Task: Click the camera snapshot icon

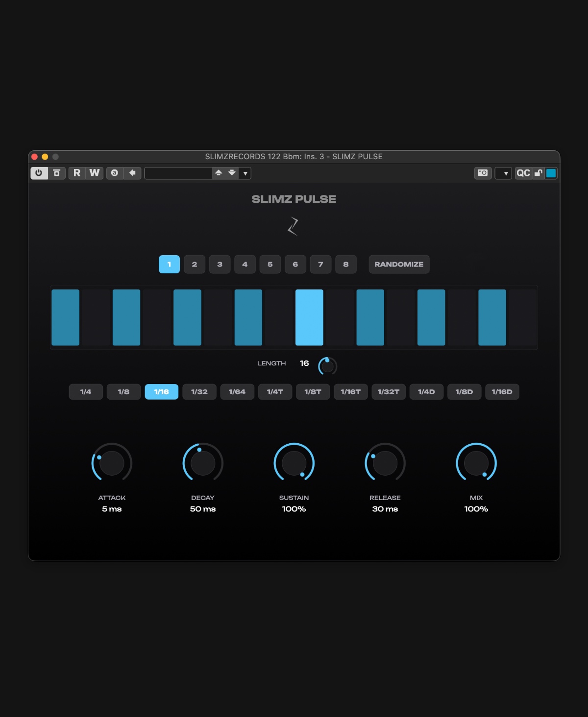Action: [x=483, y=173]
